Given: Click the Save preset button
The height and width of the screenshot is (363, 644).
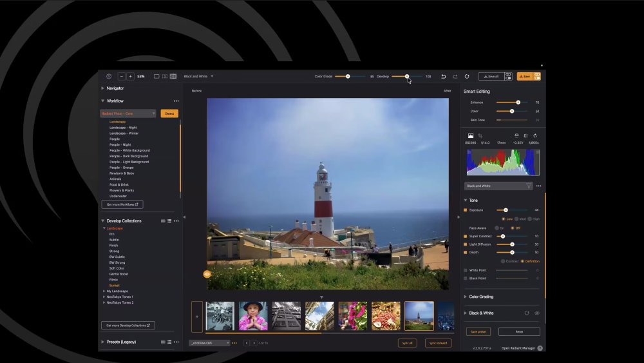Looking at the screenshot, I should (x=478, y=331).
